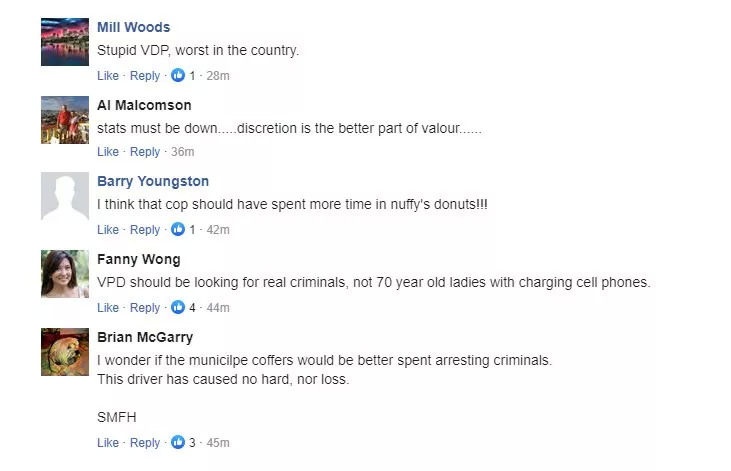Like Mill Woods' comment
The width and height of the screenshot is (731, 471).
pyautogui.click(x=108, y=76)
